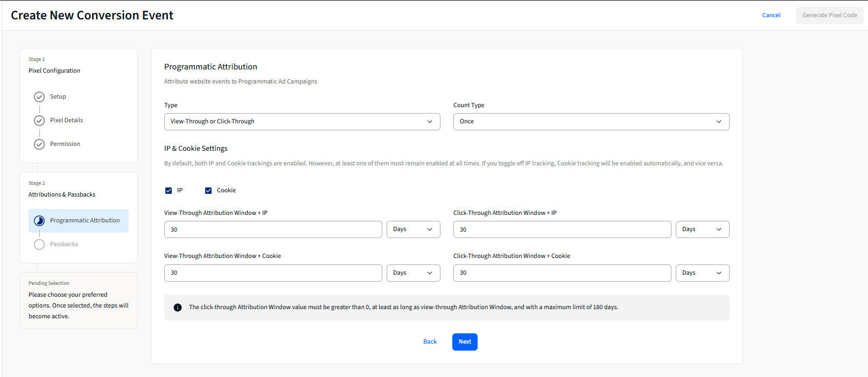Click the 'Pixel Configuration' title
The width and height of the screenshot is (868, 377).
[x=54, y=71]
